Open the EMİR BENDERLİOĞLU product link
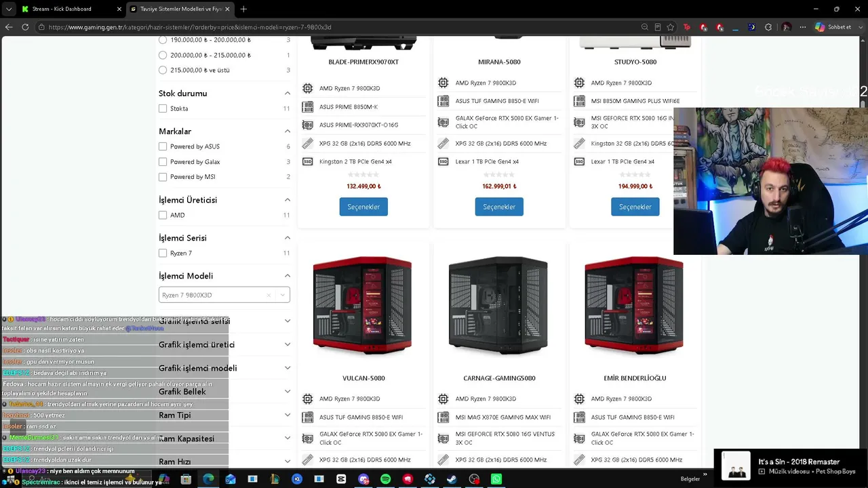This screenshot has height=488, width=868. point(635,378)
